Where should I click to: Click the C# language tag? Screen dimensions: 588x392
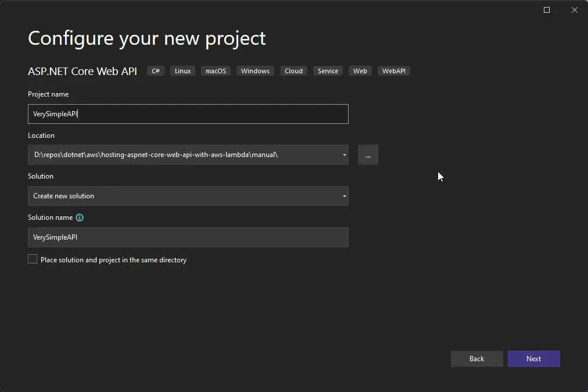(x=155, y=70)
